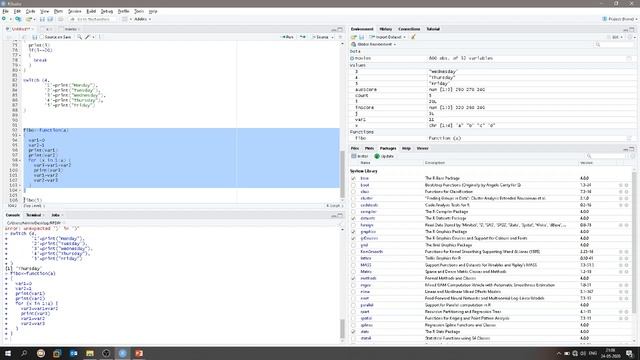Open the Tools menu
640x360 pixels.
point(139,11)
